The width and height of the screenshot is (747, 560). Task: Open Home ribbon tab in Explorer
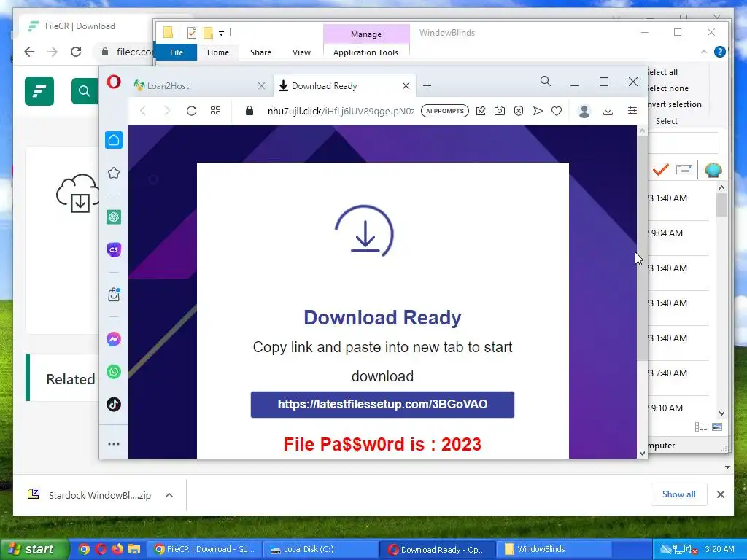(x=217, y=52)
